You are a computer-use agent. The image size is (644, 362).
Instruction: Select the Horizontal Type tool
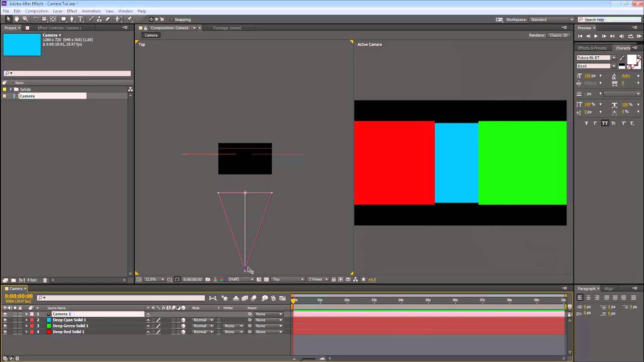point(80,19)
